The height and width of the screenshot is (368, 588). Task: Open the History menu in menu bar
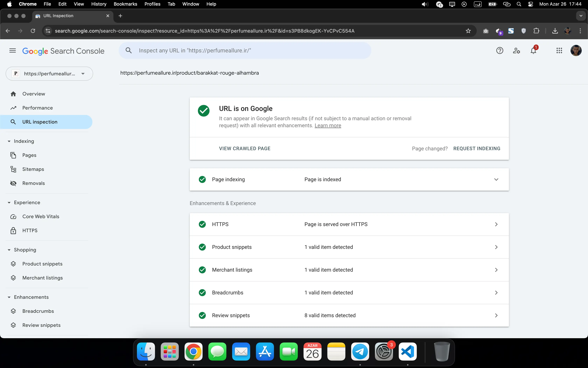(99, 4)
